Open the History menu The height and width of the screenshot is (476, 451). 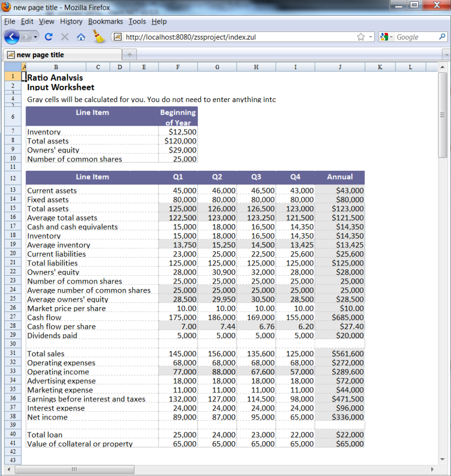pos(71,22)
